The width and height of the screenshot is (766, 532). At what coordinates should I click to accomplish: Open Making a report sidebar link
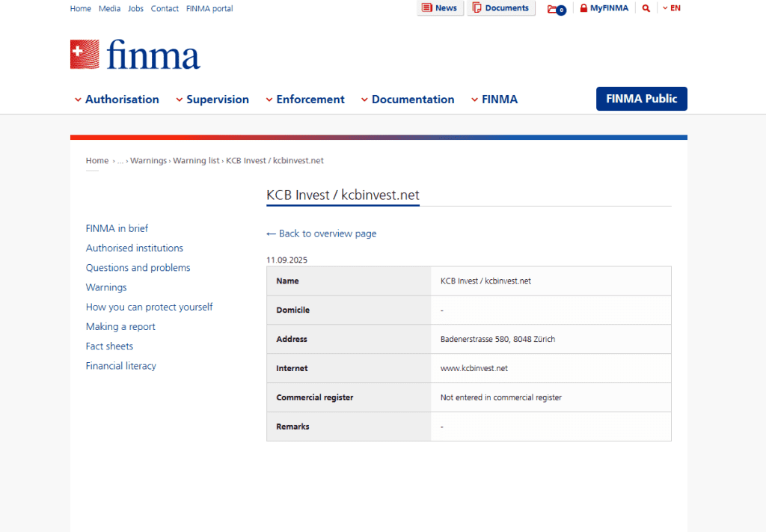[120, 326]
